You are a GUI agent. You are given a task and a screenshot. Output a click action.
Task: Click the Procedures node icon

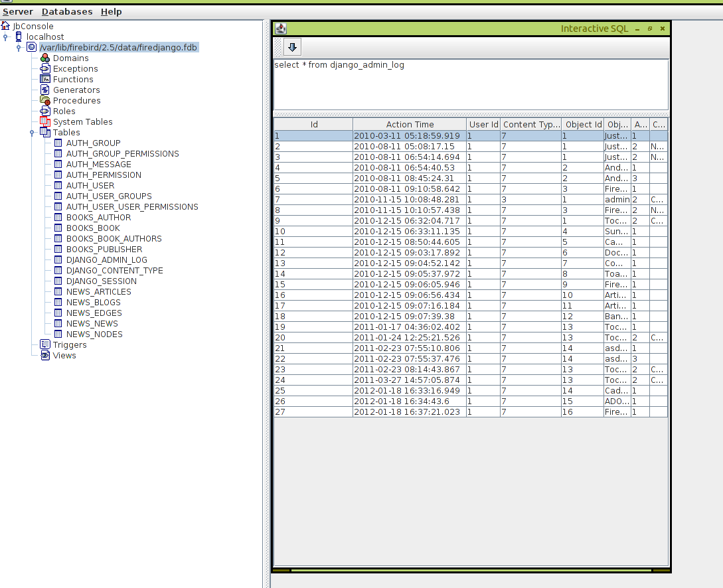[x=45, y=101]
